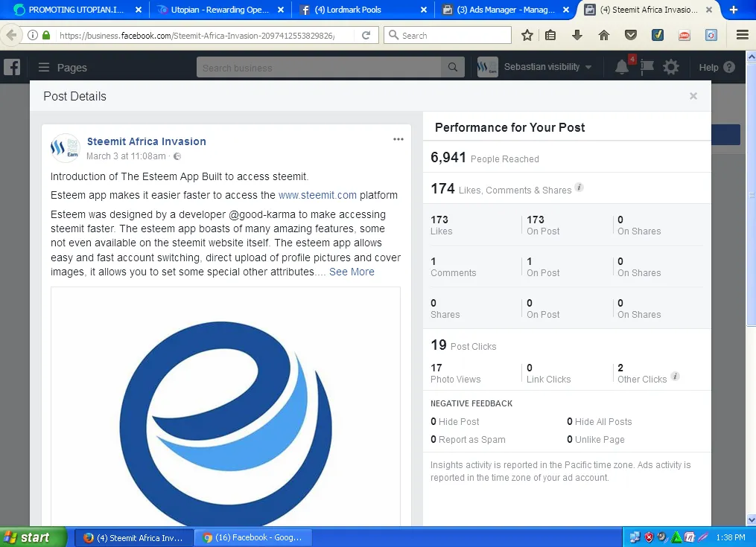Click info icon beside Other Clicks

click(x=675, y=377)
